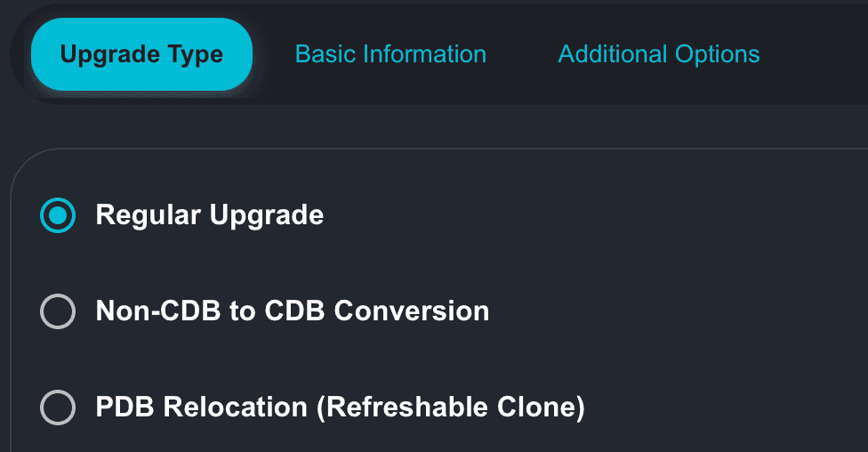Show the Basic Information section
868x452 pixels.
[x=390, y=54]
